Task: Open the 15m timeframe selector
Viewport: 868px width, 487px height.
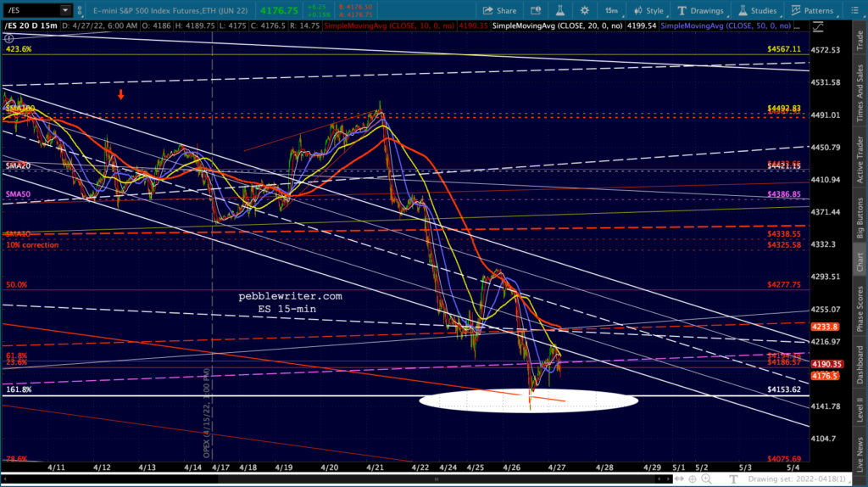Action: pyautogui.click(x=611, y=10)
